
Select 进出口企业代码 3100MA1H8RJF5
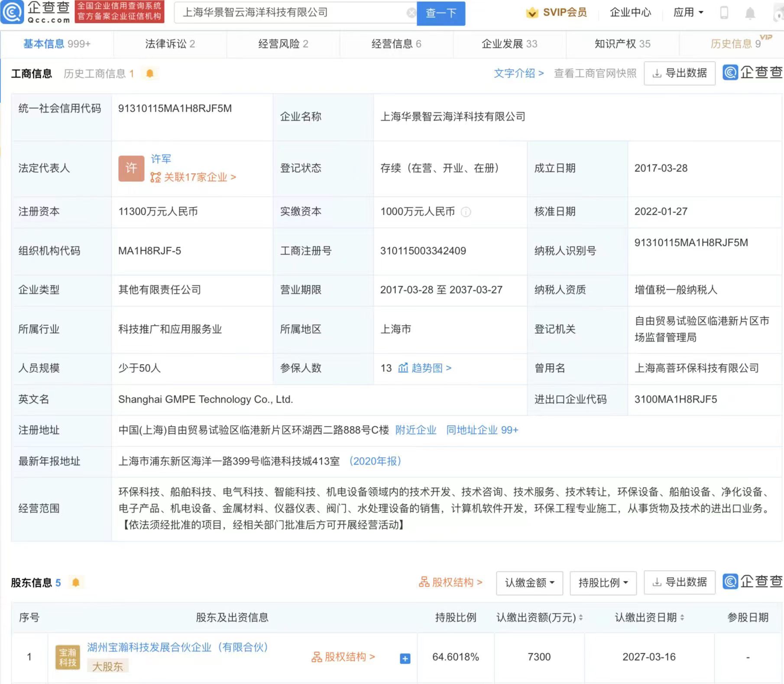(676, 399)
